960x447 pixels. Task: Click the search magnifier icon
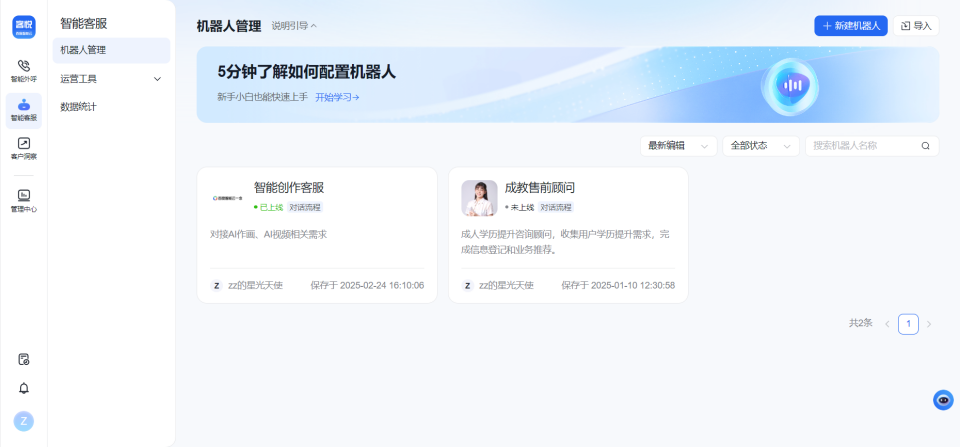[925, 146]
